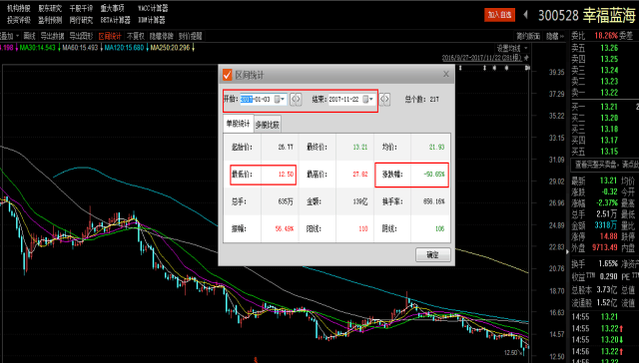Click 确定 to confirm the dialog
The image size is (640, 364).
pos(433,255)
